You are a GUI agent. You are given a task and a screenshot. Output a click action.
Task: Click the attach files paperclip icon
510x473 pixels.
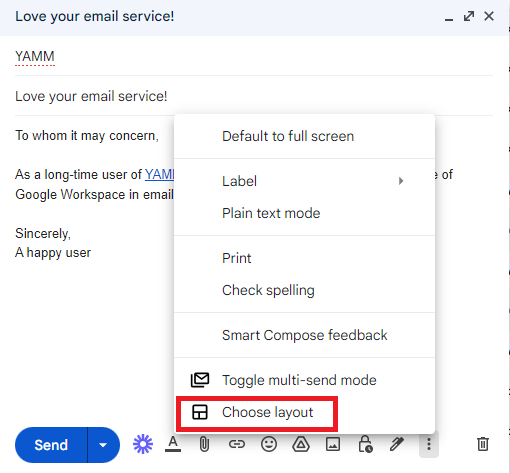(204, 444)
